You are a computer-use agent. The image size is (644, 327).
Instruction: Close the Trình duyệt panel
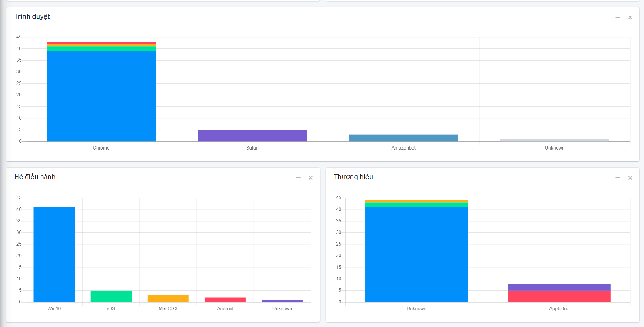click(x=630, y=17)
